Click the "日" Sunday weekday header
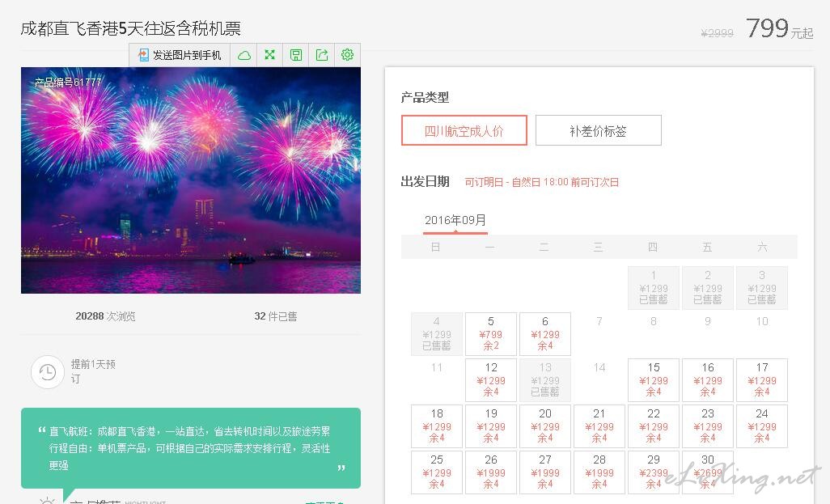This screenshot has width=830, height=504. point(436,247)
